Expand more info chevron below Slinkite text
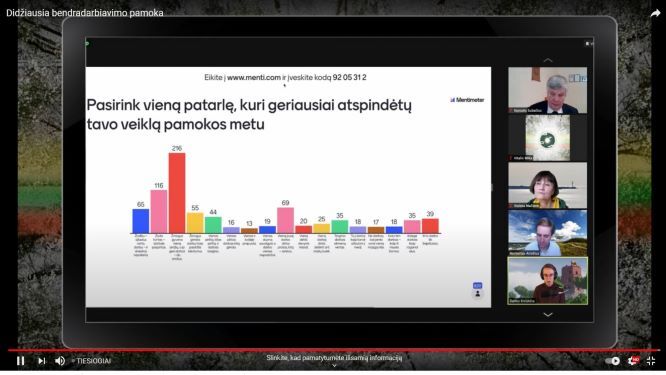The width and height of the screenshot is (666, 375). [x=334, y=366]
